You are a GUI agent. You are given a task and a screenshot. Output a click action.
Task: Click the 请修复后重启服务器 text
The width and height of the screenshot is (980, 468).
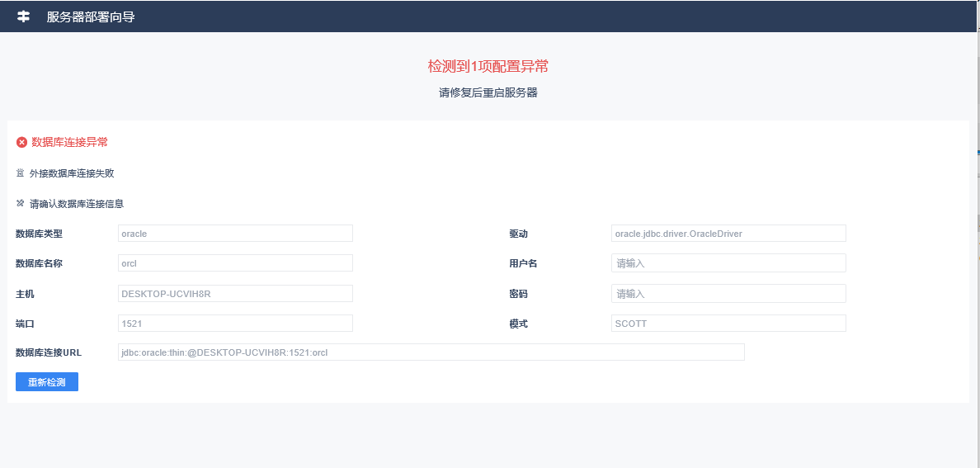click(488, 93)
